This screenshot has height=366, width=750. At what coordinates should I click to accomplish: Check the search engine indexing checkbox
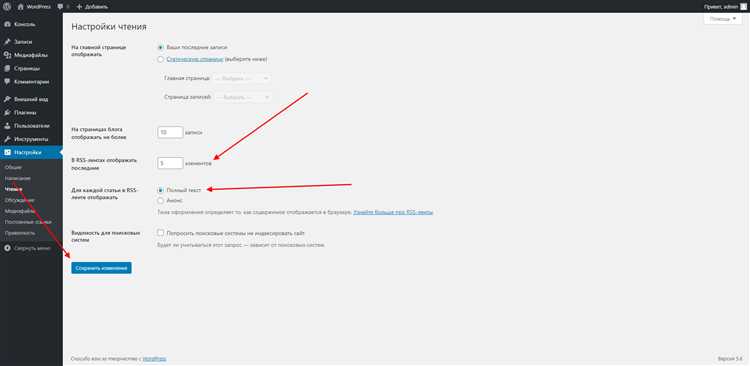161,233
